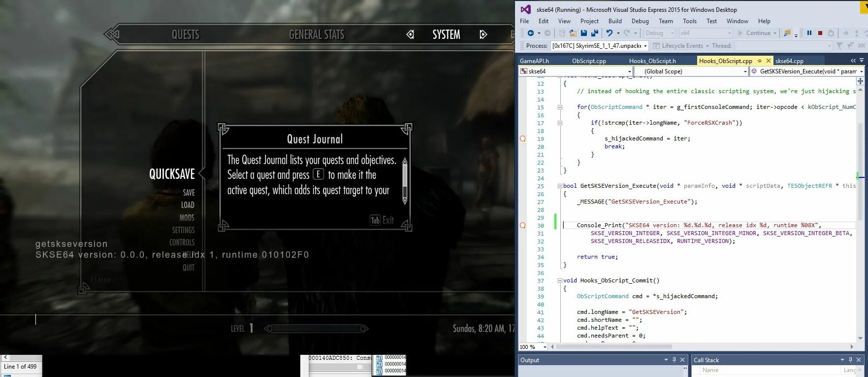Collapse the if block at line 17
The width and height of the screenshot is (868, 377).
pyautogui.click(x=560, y=123)
